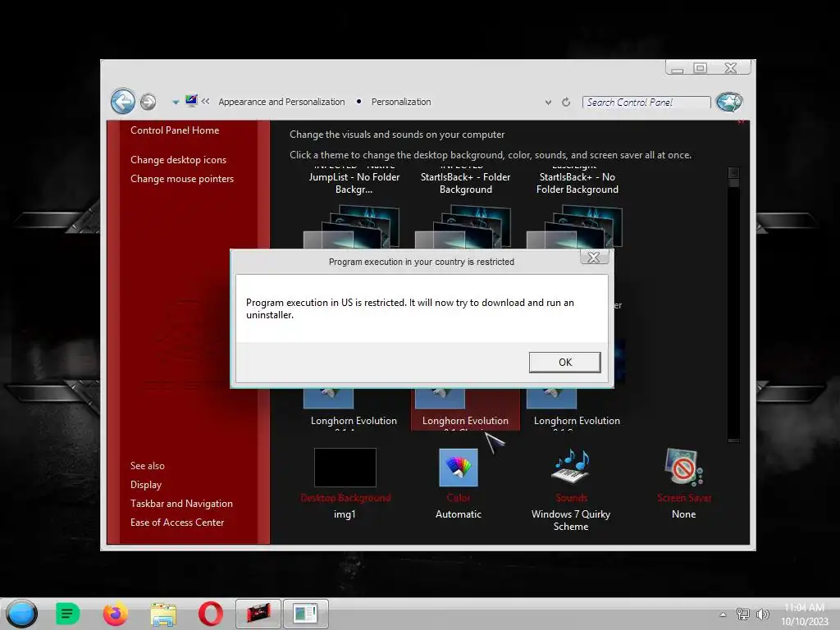Click the Search Control Panel field

[x=646, y=103]
